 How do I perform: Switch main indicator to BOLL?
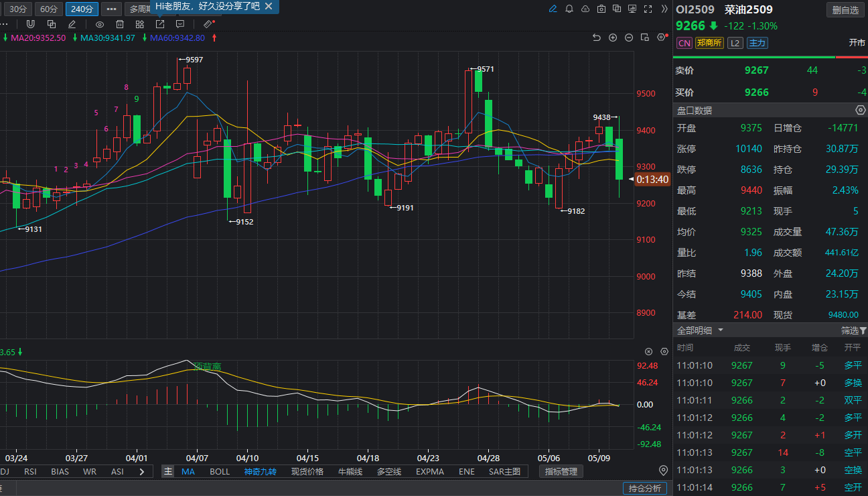(220, 471)
